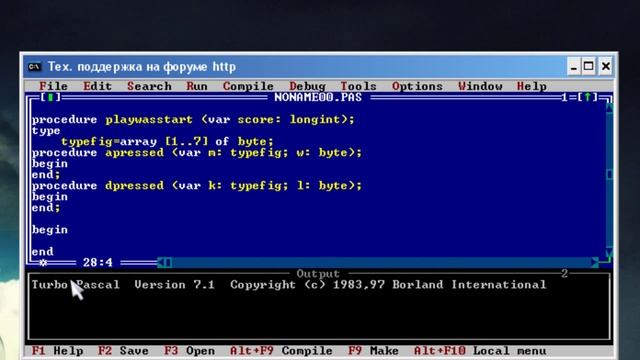Screen dimensions: 640x360
Task: Click the Output window title
Action: click(x=318, y=273)
